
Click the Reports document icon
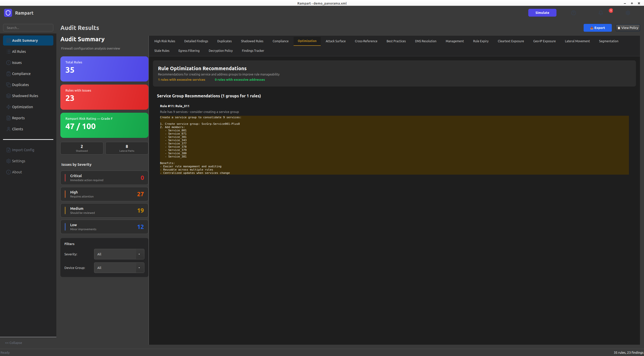[x=8, y=118]
